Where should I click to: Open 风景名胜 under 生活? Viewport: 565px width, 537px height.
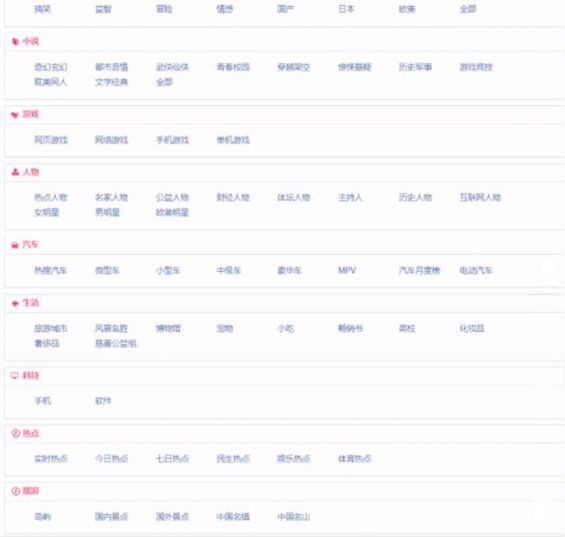click(111, 328)
